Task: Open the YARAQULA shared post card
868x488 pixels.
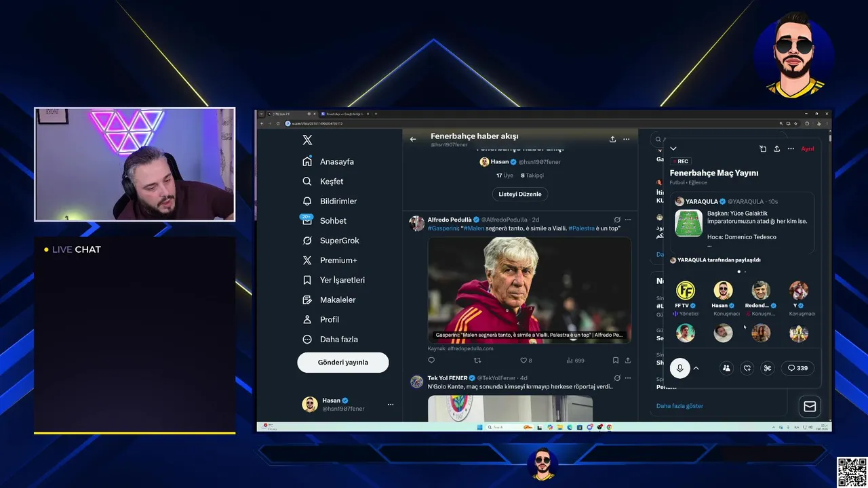Action: click(x=743, y=223)
